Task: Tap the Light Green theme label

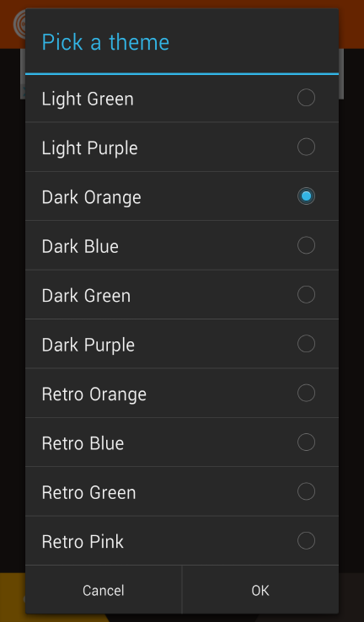Action: coord(88,99)
